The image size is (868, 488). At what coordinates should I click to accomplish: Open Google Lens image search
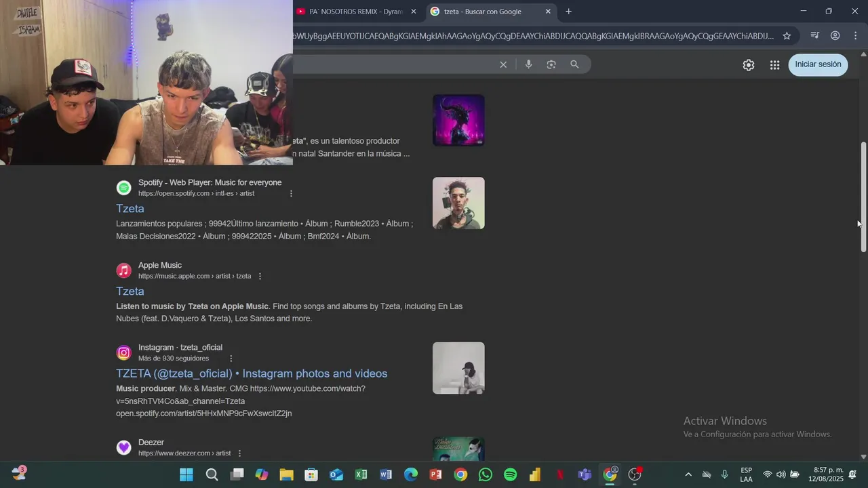551,64
